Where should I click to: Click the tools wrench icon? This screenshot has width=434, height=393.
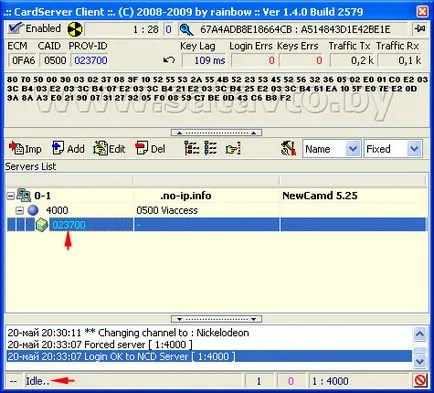point(289,148)
